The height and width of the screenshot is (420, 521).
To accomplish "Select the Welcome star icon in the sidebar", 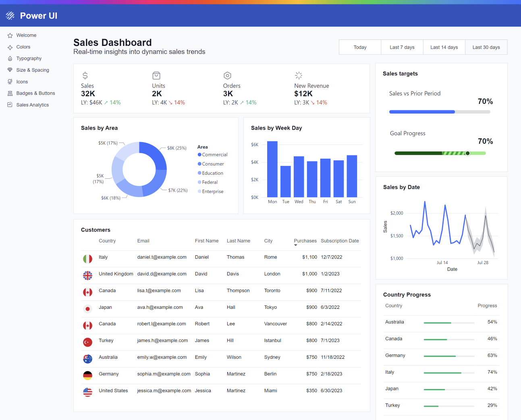I will coord(9,35).
